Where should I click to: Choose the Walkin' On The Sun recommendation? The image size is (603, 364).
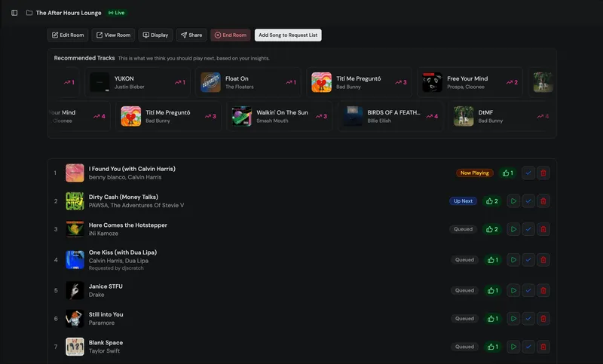pos(279,116)
